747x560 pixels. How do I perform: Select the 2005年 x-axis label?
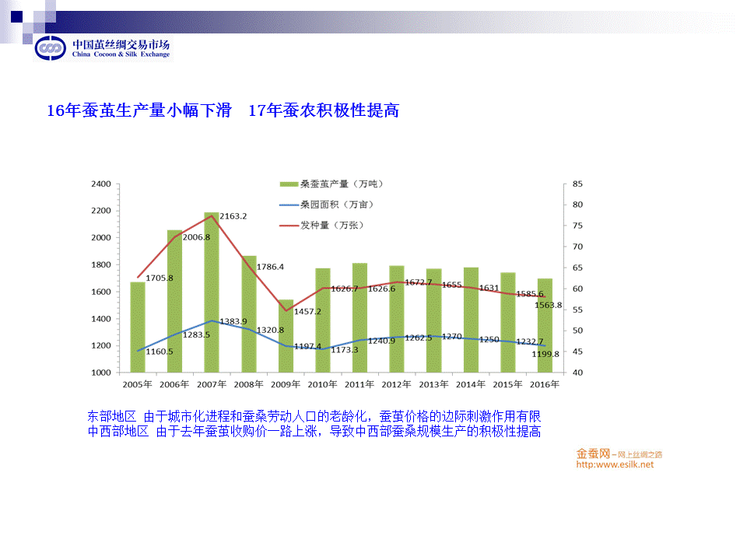[x=138, y=385]
